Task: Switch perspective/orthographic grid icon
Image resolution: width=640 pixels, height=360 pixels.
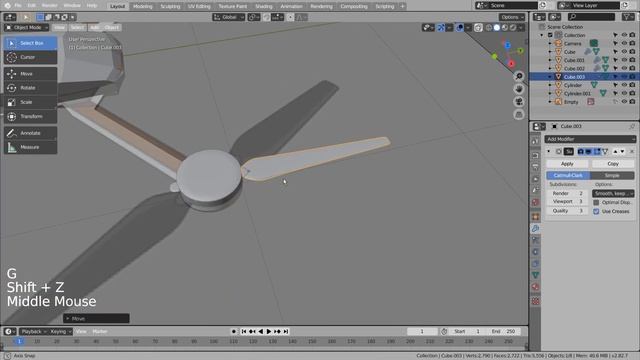Action: [519, 114]
